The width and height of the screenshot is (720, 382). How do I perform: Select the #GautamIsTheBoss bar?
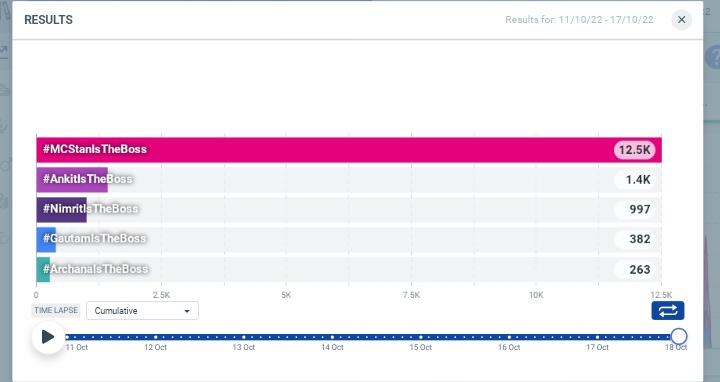46,240
